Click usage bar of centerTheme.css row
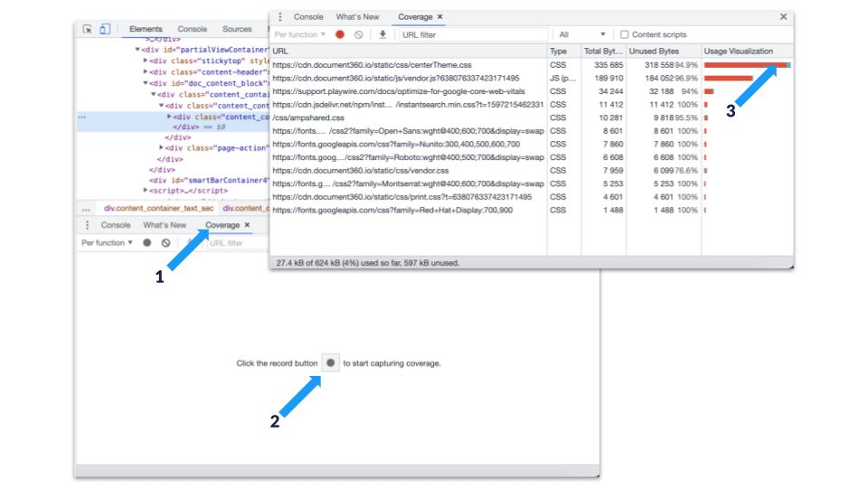 pos(747,65)
